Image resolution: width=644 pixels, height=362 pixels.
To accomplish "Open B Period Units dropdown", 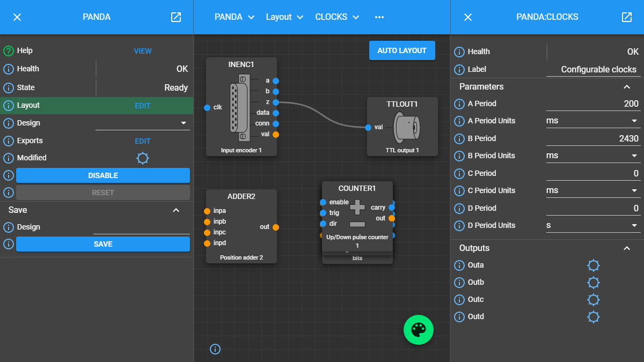I will click(x=594, y=156).
